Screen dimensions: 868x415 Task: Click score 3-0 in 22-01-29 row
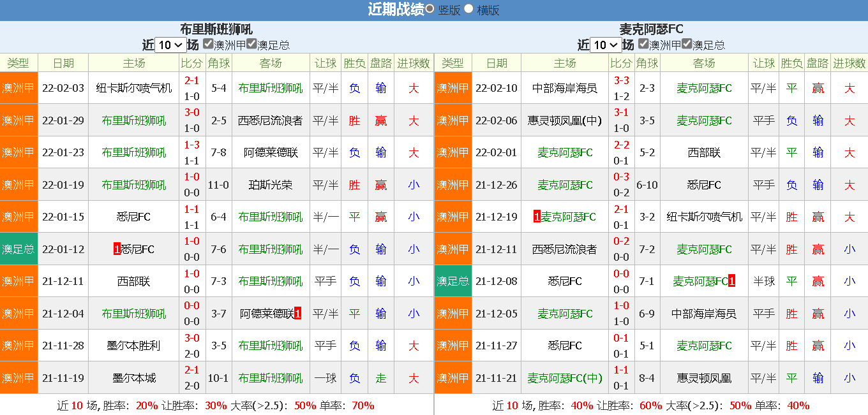coord(191,112)
